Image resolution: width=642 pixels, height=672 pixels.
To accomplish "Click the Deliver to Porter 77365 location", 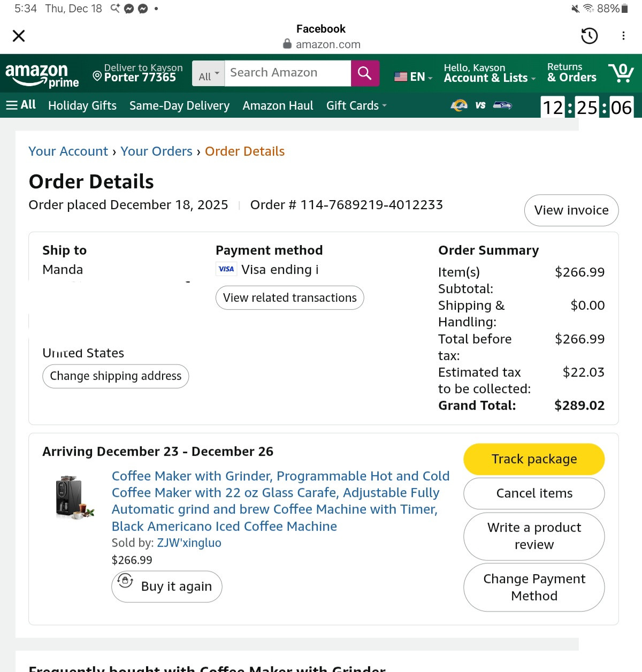I will click(138, 73).
